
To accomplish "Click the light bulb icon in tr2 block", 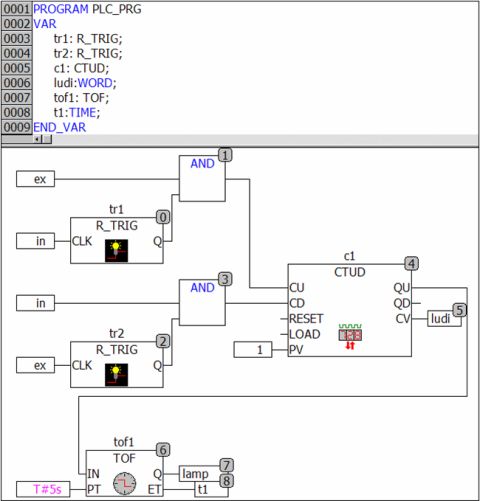I will (x=116, y=375).
